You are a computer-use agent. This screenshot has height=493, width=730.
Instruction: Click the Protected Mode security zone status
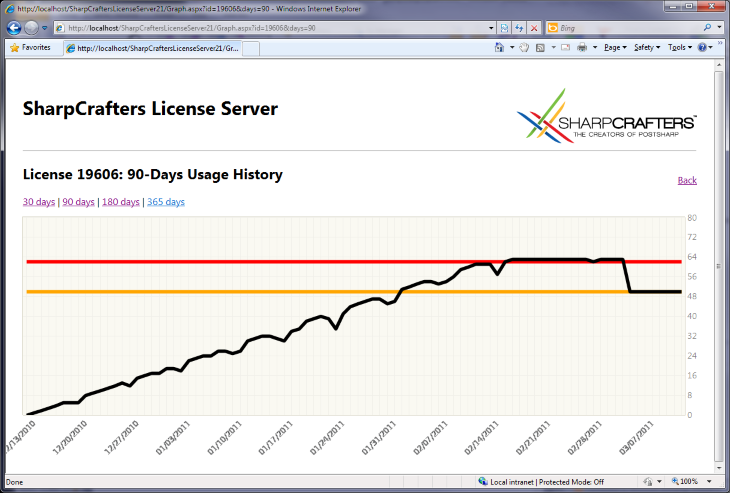coord(541,482)
